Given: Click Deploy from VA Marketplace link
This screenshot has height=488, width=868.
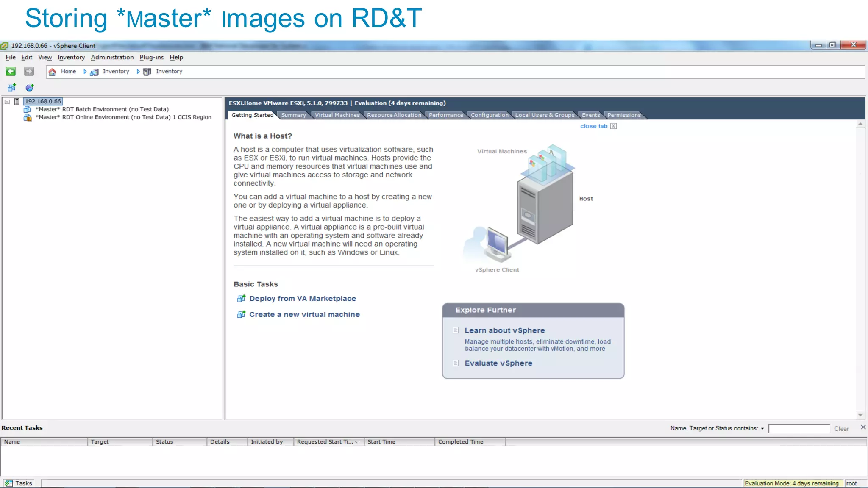Looking at the screenshot, I should click(303, 299).
